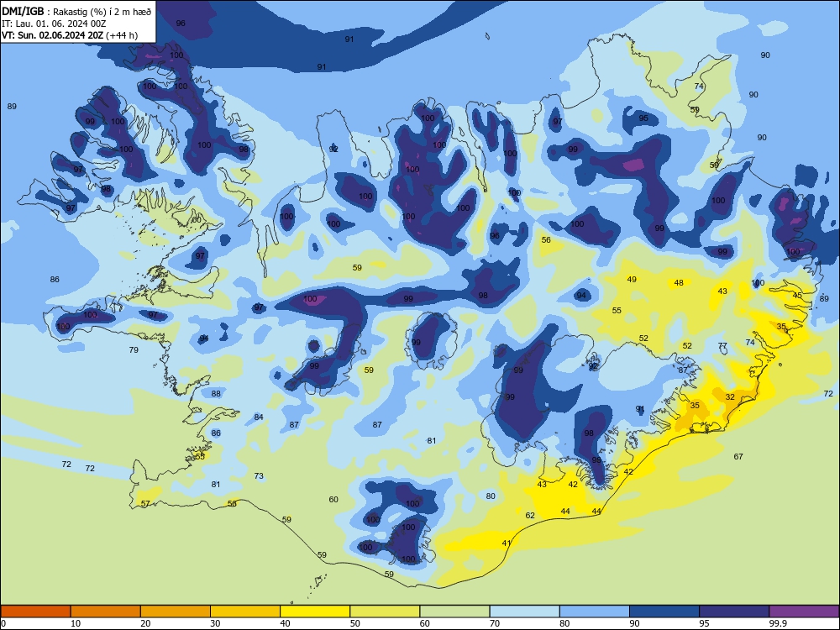The image size is (840, 630).
Task: Click the map value '95'
Action: coord(643,118)
